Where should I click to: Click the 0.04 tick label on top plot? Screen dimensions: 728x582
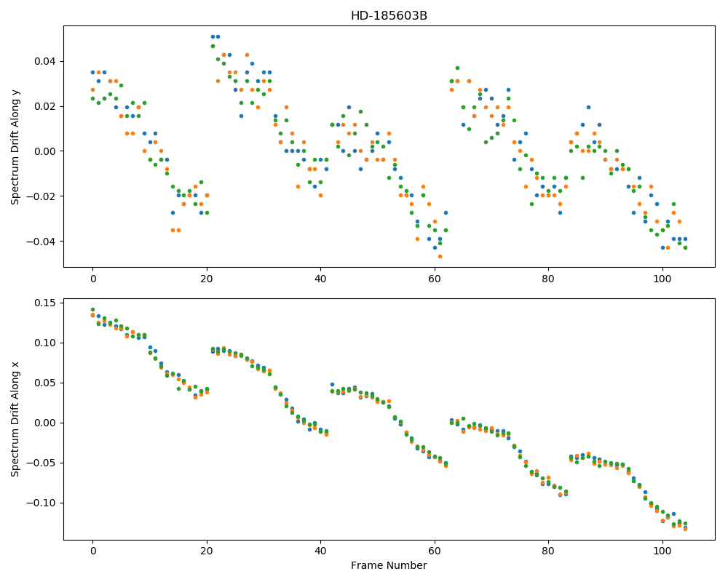click(x=45, y=62)
